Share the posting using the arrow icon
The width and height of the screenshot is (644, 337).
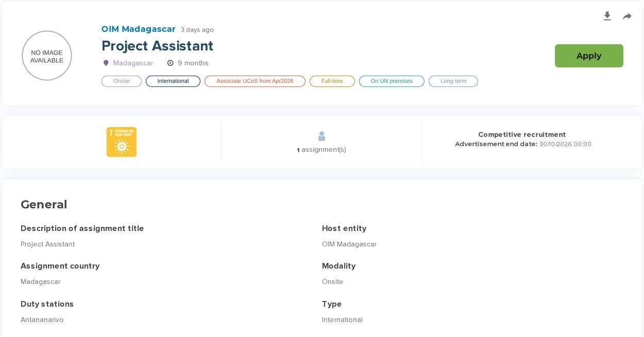[627, 16]
